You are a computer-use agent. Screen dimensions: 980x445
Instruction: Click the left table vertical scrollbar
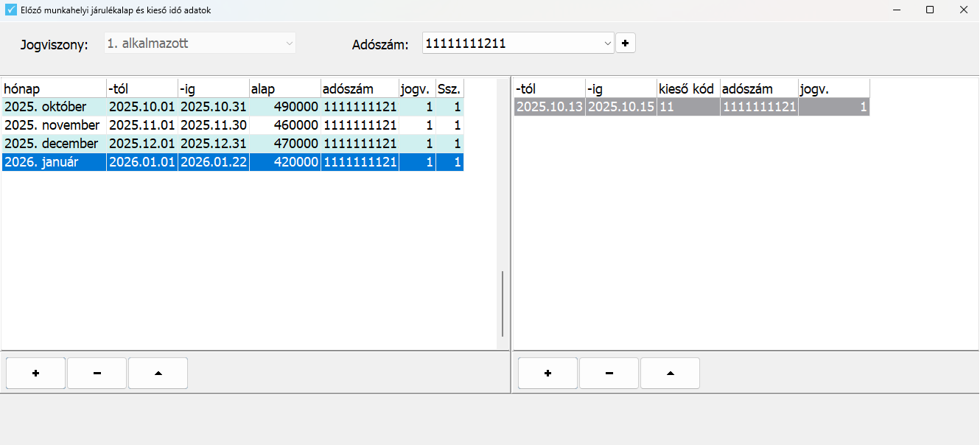click(x=503, y=303)
